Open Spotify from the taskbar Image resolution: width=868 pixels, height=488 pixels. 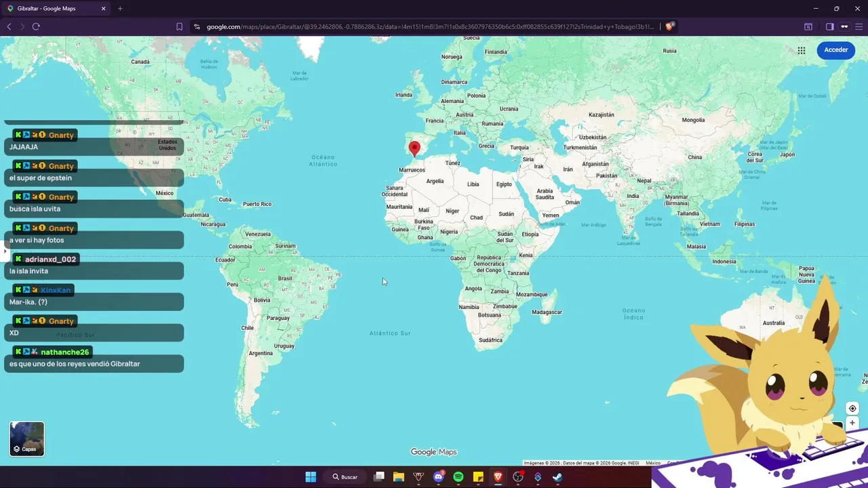(458, 476)
